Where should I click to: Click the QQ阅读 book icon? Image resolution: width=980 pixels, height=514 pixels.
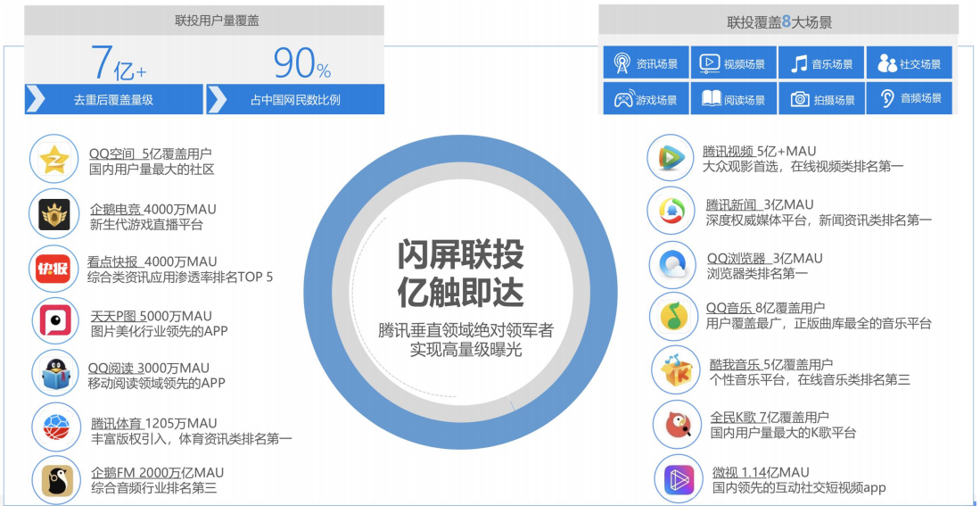(x=54, y=373)
